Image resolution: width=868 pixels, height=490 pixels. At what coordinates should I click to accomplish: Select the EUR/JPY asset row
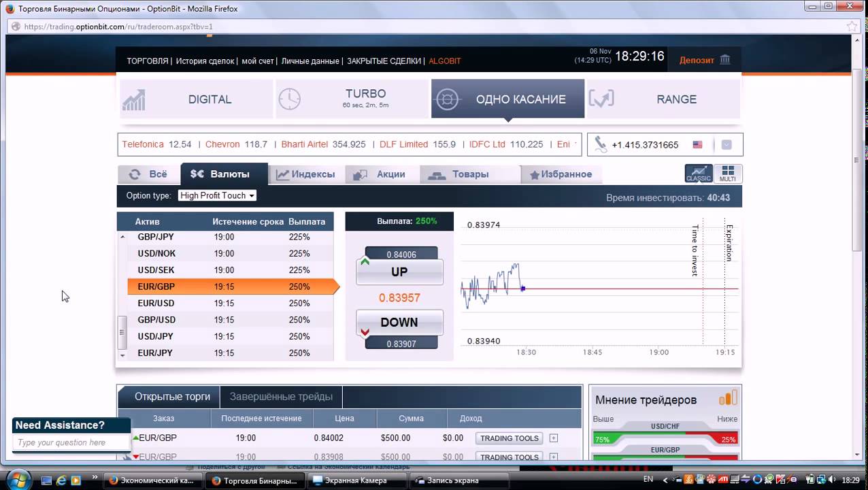(x=230, y=353)
